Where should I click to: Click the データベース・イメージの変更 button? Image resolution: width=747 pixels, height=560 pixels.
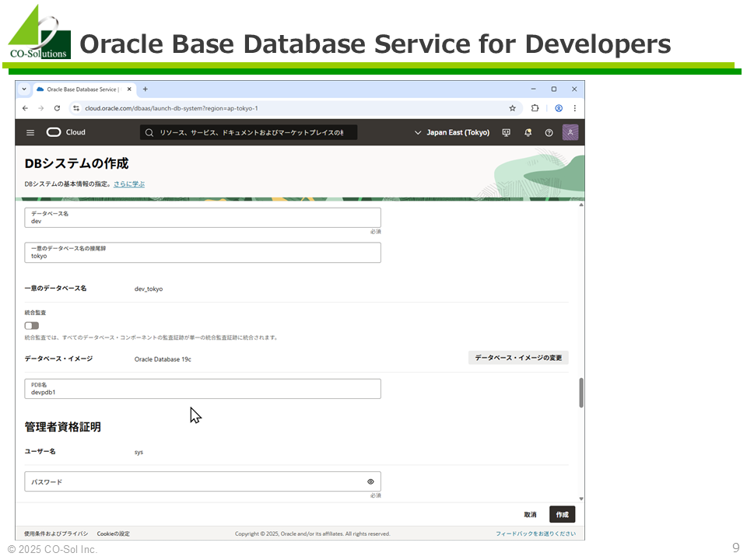click(x=518, y=358)
